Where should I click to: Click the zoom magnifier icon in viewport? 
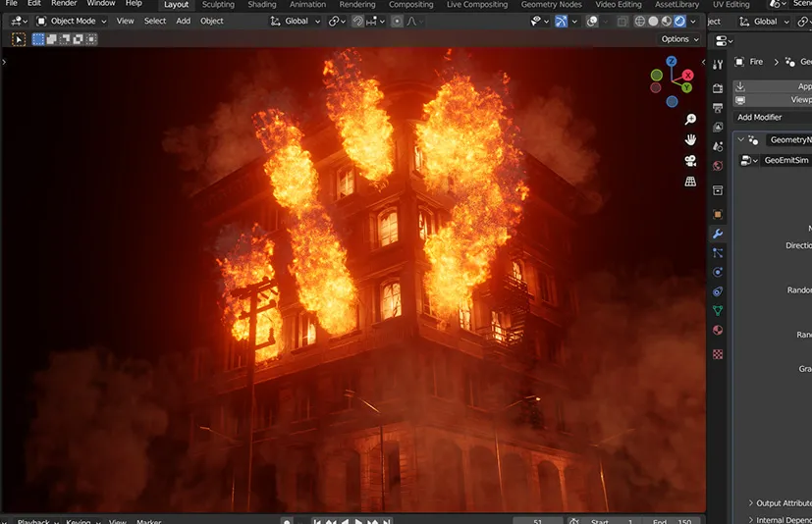point(690,120)
